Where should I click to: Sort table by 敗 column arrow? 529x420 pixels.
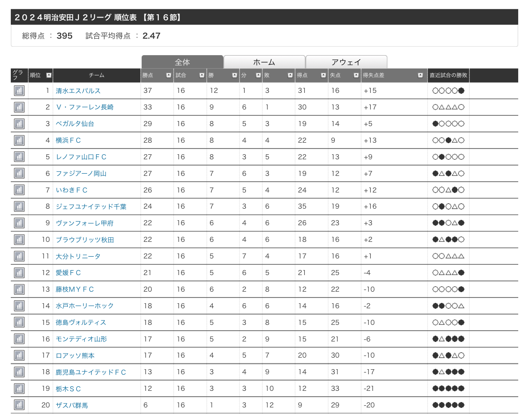point(290,75)
